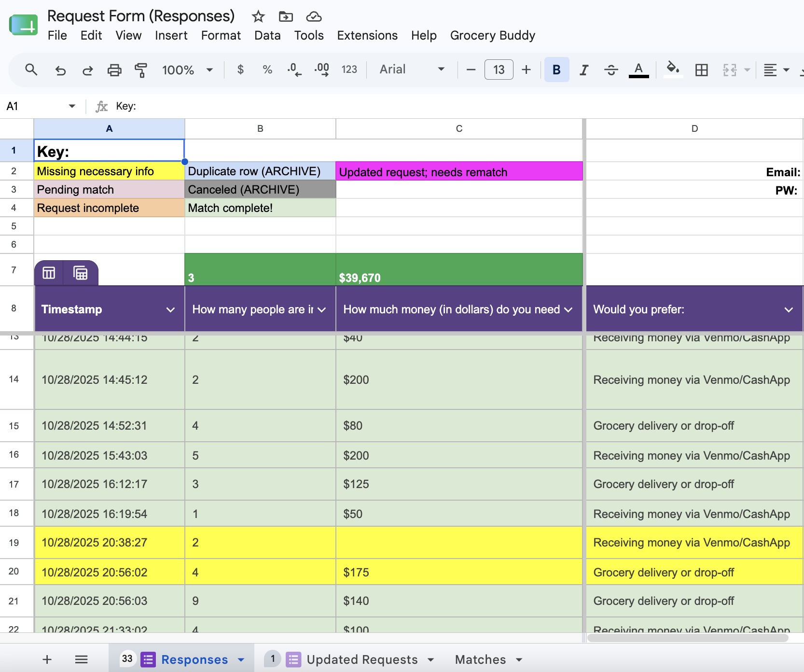Click the font size field
Screen dimensions: 804x672
pyautogui.click(x=499, y=70)
